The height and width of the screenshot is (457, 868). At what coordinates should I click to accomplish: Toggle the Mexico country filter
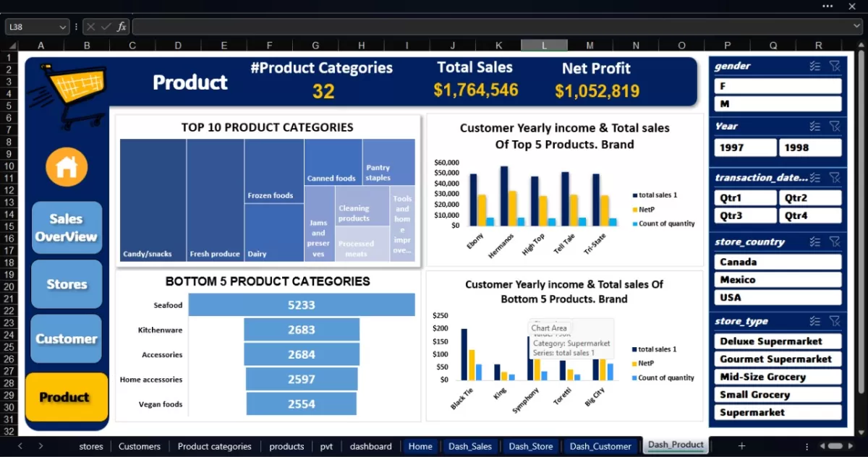point(778,280)
